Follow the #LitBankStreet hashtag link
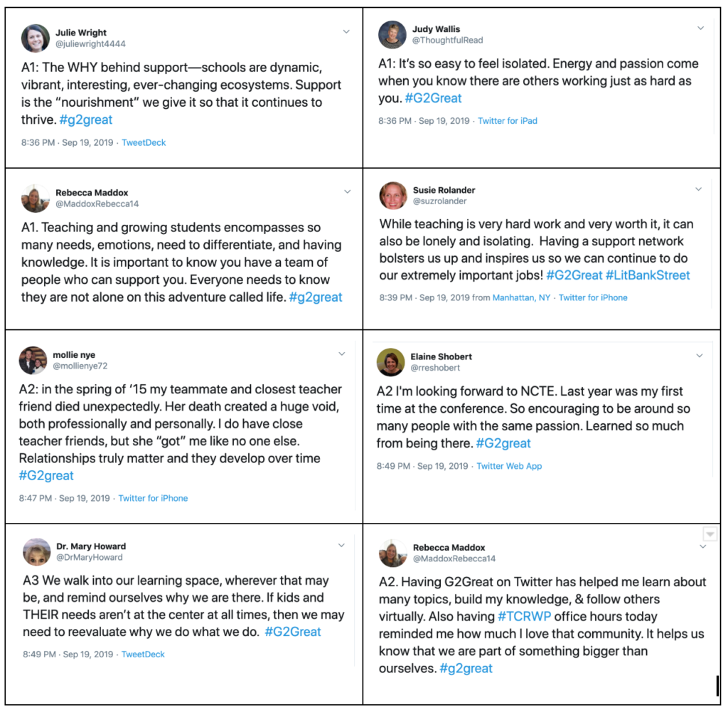The width and height of the screenshot is (728, 710). coord(648,275)
